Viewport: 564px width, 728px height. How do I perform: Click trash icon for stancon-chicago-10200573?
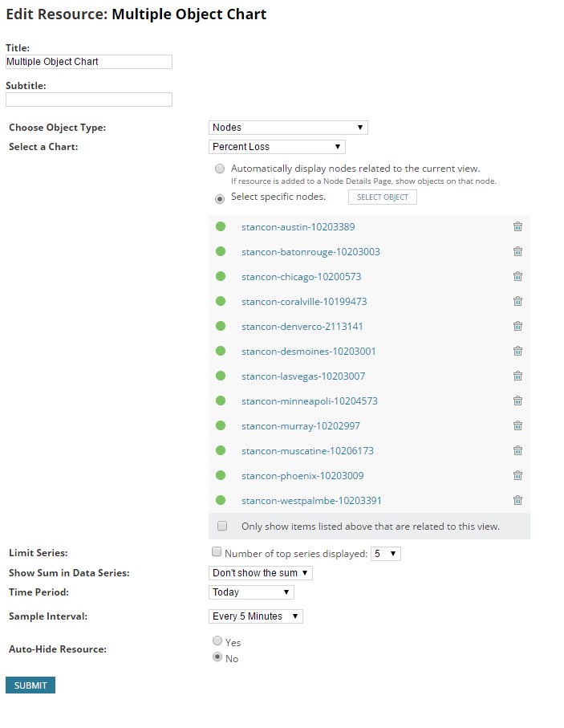coord(517,276)
